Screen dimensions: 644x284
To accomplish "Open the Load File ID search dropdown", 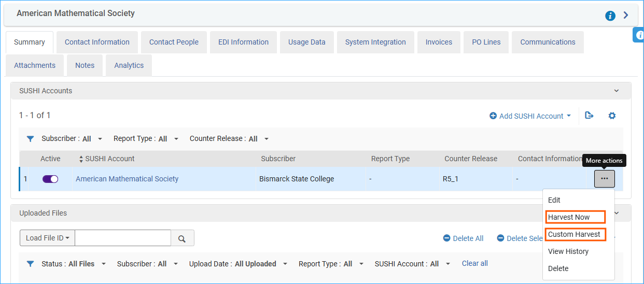I will 47,238.
